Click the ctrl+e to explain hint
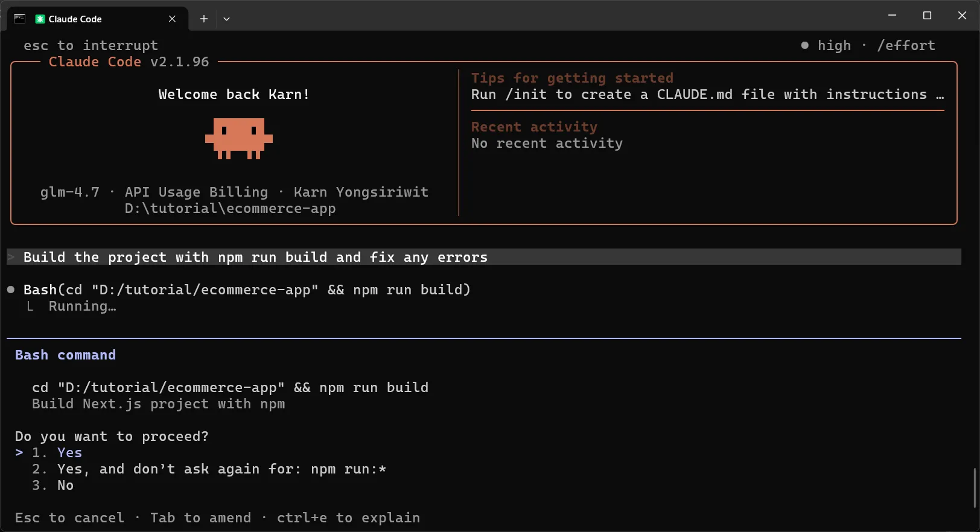980x532 pixels. coord(348,518)
